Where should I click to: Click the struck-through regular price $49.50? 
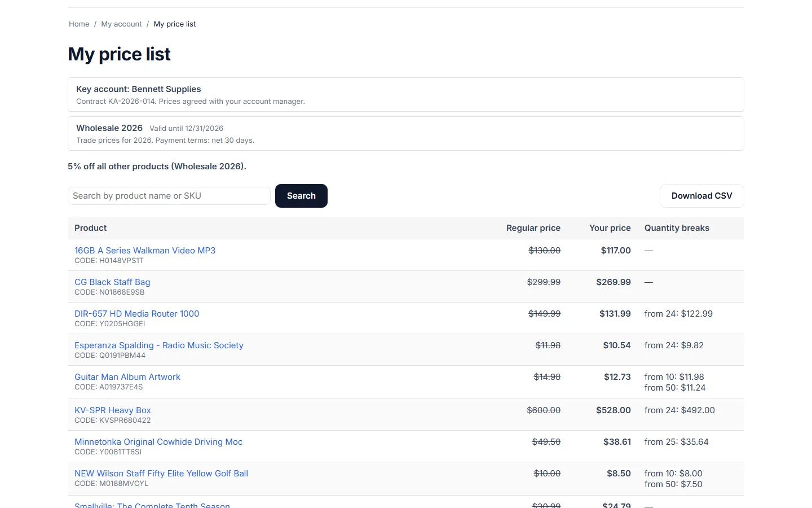point(546,442)
